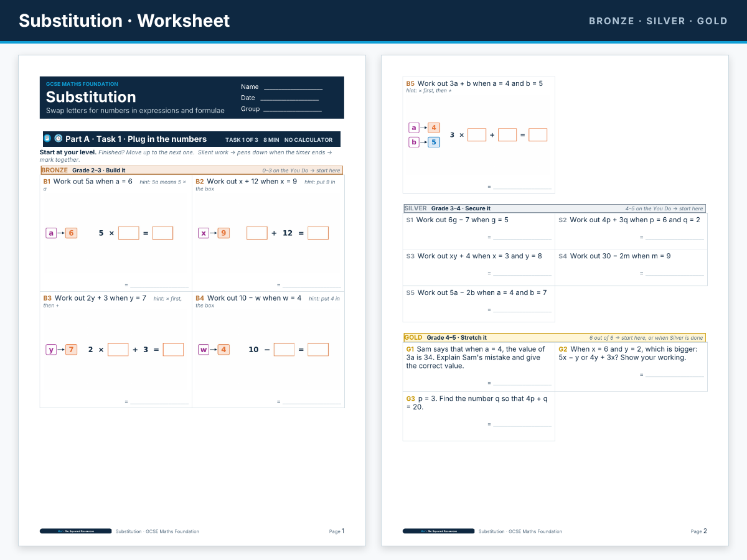
Task: Click the orange 6 value chip in B1
Action: pyautogui.click(x=72, y=233)
